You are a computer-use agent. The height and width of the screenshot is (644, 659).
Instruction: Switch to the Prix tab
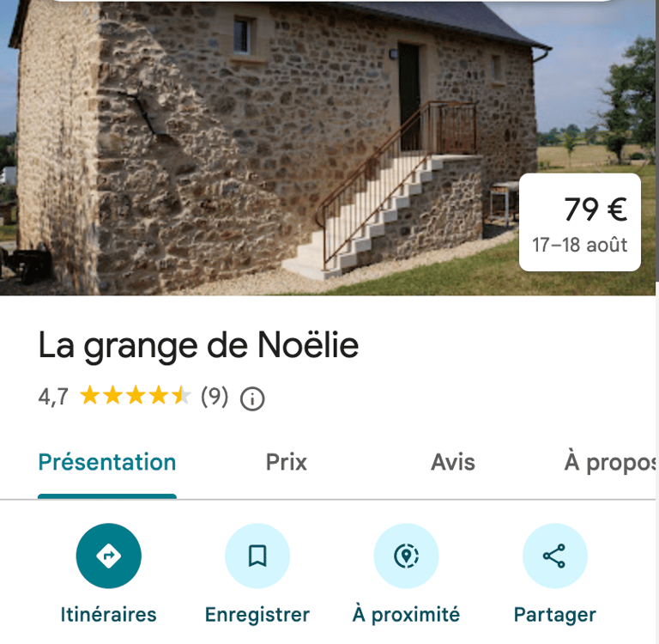287,462
